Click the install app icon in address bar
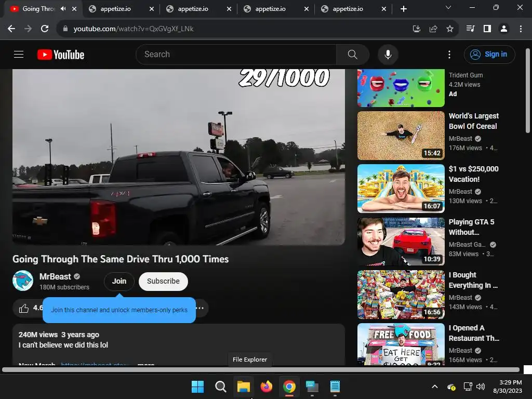The height and width of the screenshot is (399, 532). point(416,29)
